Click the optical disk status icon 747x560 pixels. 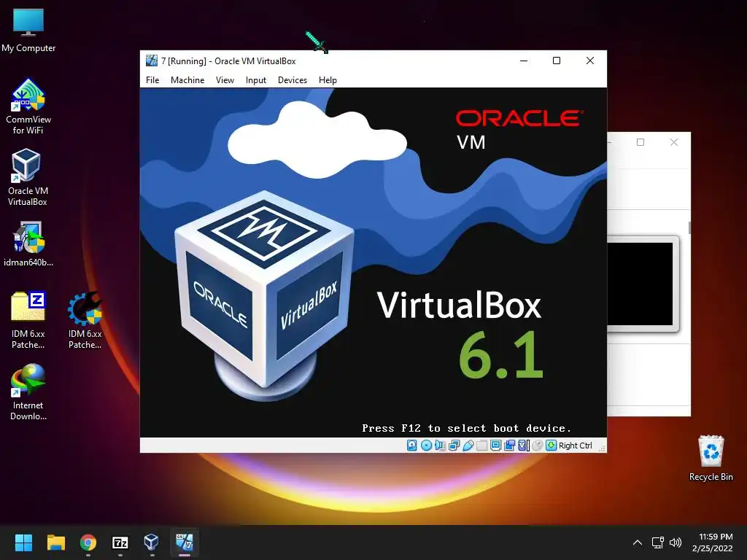(426, 446)
